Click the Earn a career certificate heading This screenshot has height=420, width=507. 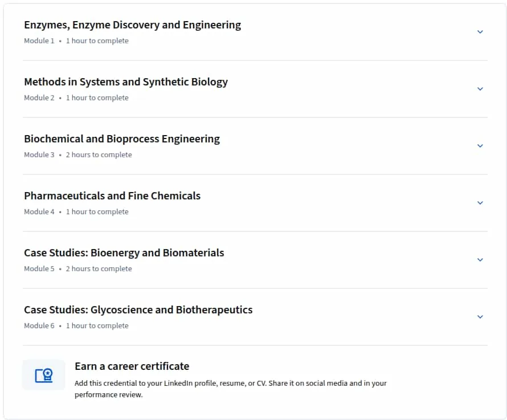tap(132, 366)
